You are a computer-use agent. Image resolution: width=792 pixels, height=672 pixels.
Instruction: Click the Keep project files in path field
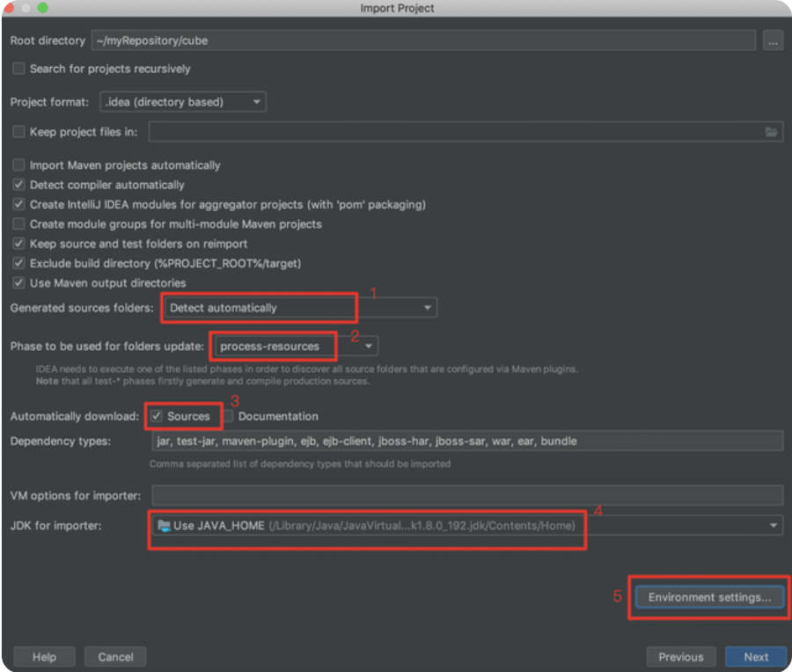[x=466, y=132]
